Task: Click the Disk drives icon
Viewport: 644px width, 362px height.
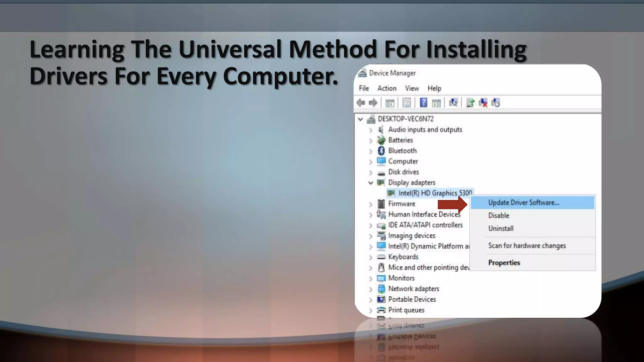Action: click(381, 173)
